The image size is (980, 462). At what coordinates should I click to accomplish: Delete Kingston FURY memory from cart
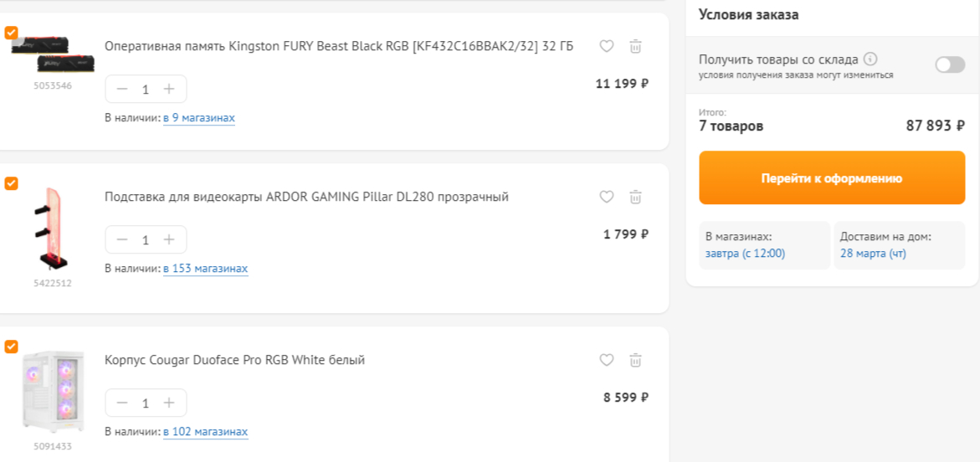click(635, 47)
